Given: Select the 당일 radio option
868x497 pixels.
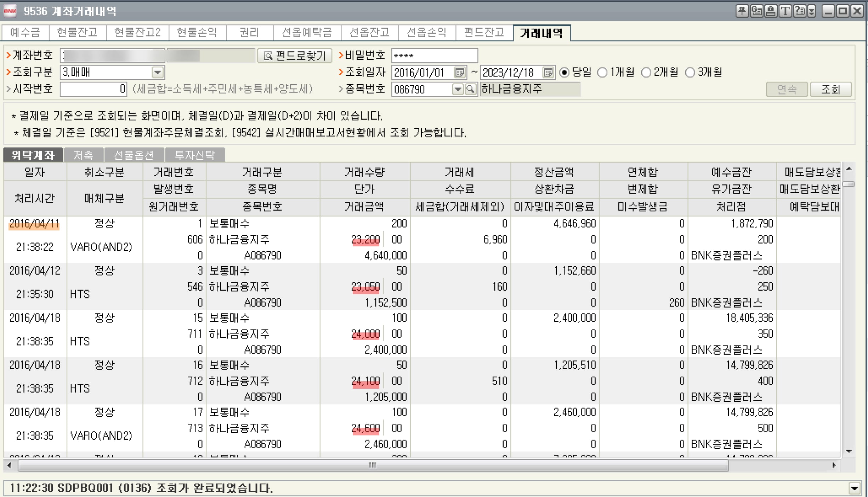Looking at the screenshot, I should point(564,73).
